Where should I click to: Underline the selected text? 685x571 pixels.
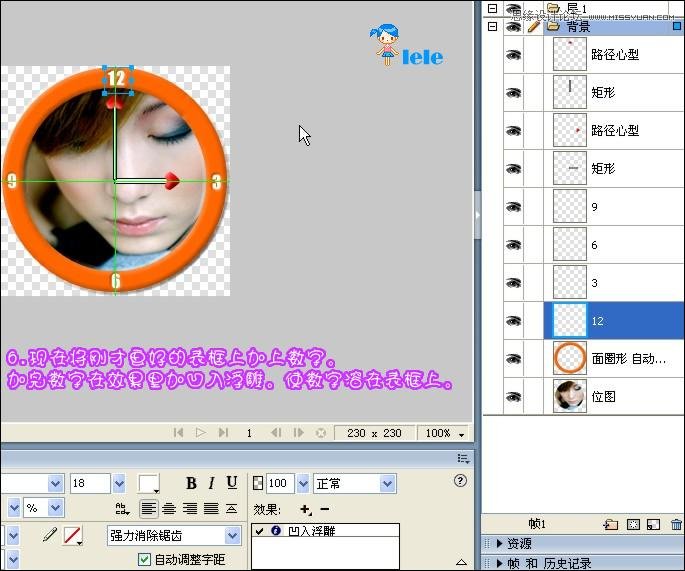pyautogui.click(x=232, y=484)
